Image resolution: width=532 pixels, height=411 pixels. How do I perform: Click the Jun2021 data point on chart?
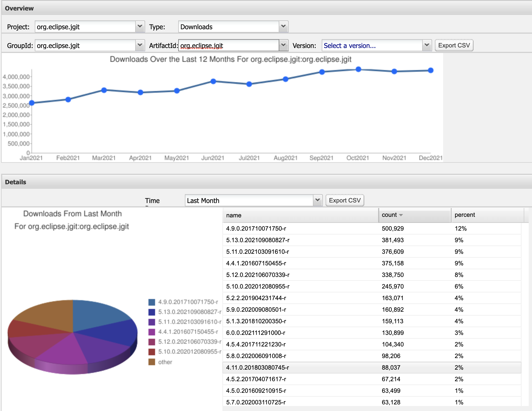tap(213, 81)
